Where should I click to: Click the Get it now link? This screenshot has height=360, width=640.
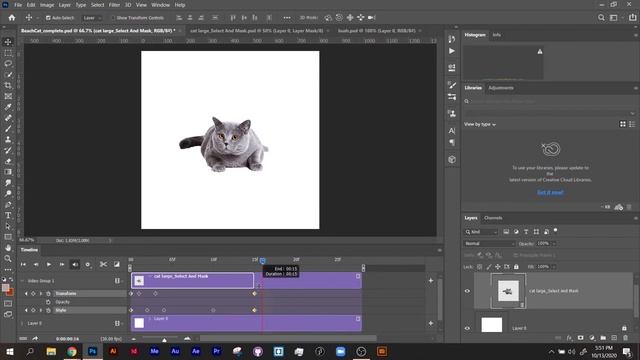[550, 192]
